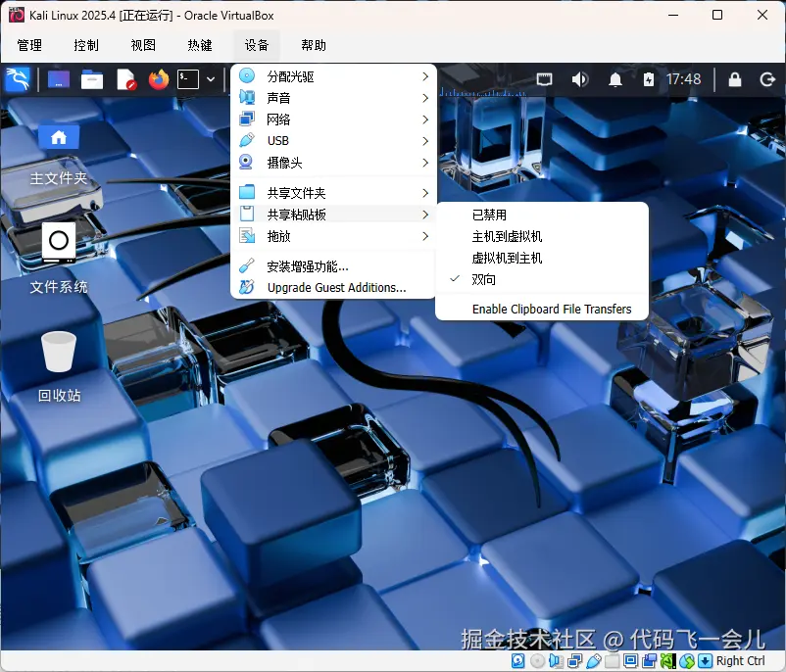Image resolution: width=786 pixels, height=672 pixels.
Task: Expand the terminal launcher dropdown arrow
Action: pos(211,79)
